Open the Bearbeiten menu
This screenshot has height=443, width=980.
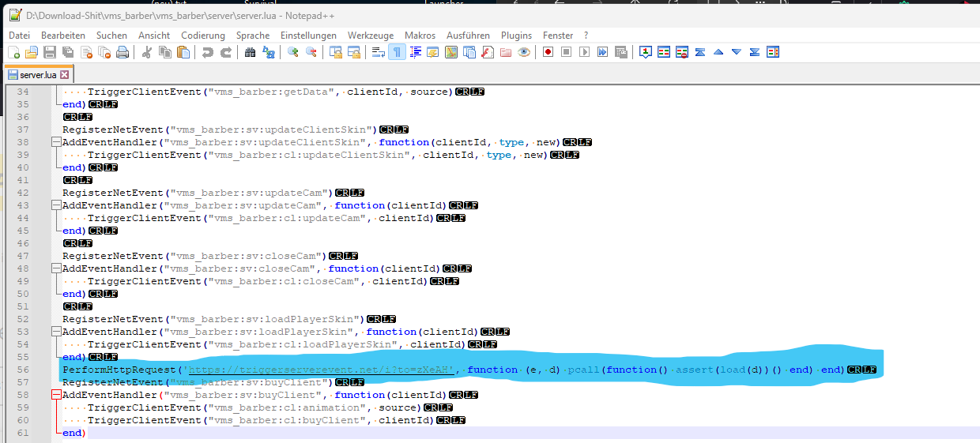tap(63, 36)
